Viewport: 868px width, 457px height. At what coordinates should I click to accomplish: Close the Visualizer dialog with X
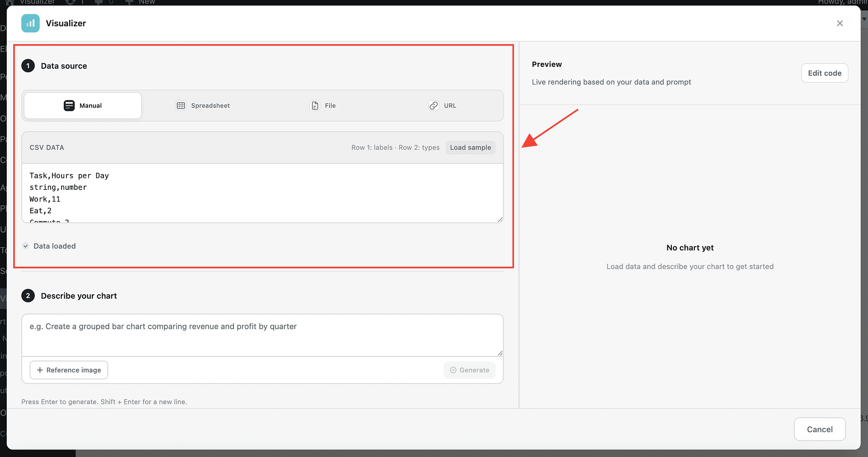[840, 24]
